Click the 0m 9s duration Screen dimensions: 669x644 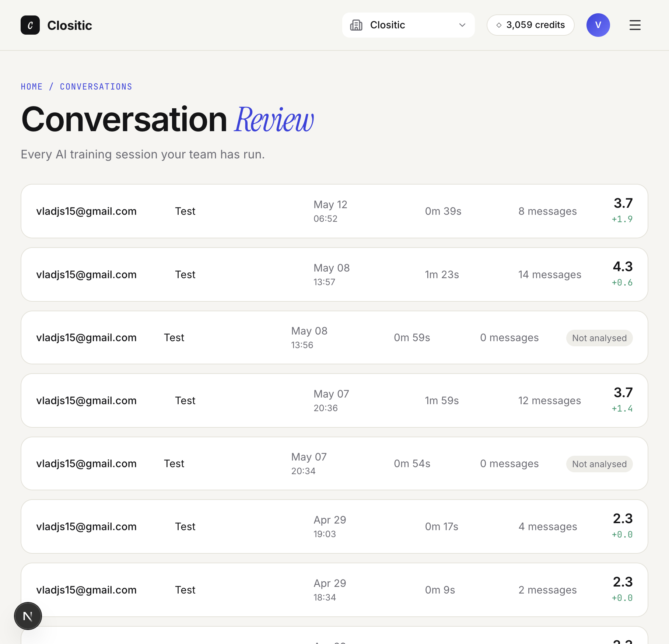(x=440, y=590)
